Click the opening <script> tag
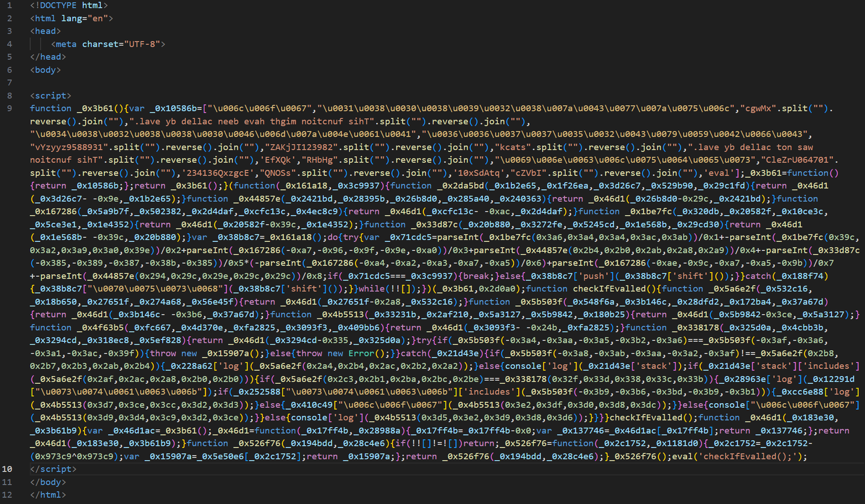The width and height of the screenshot is (865, 504). (50, 96)
